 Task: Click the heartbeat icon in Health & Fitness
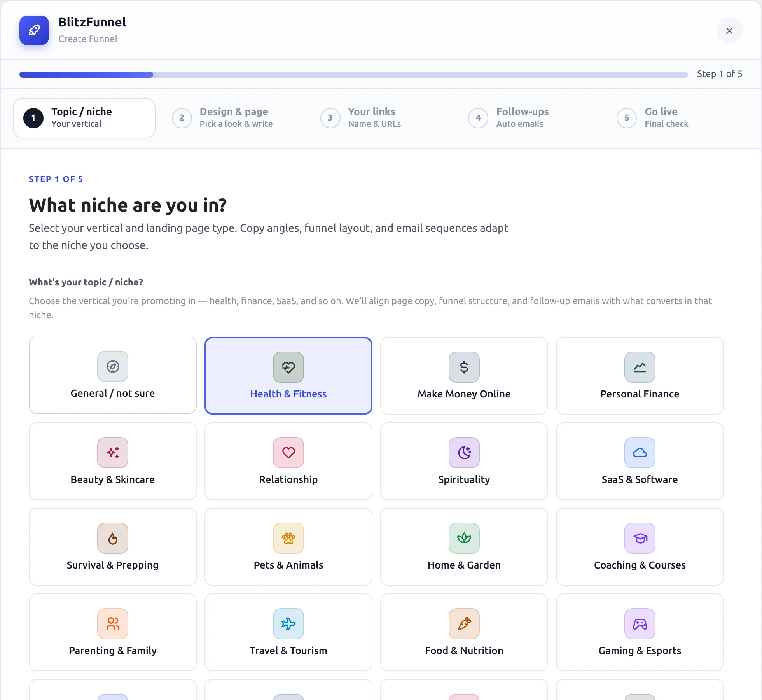[x=288, y=367]
